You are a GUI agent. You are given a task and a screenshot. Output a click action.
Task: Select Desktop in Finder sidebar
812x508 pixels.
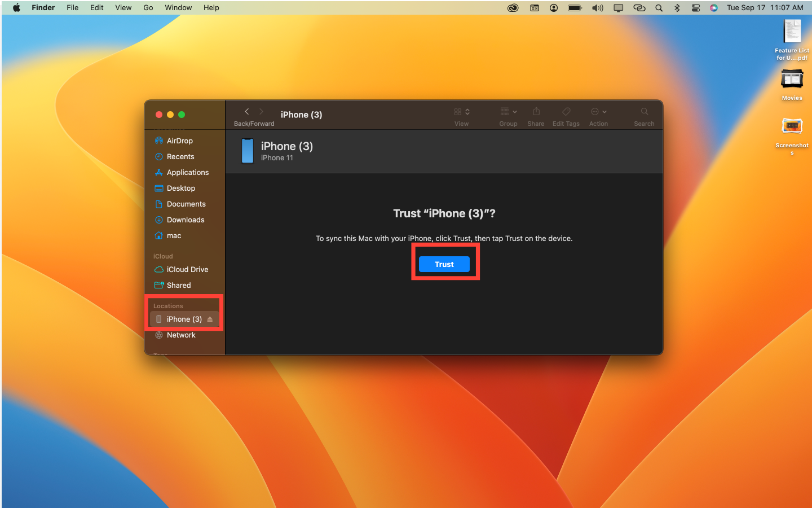coord(180,188)
